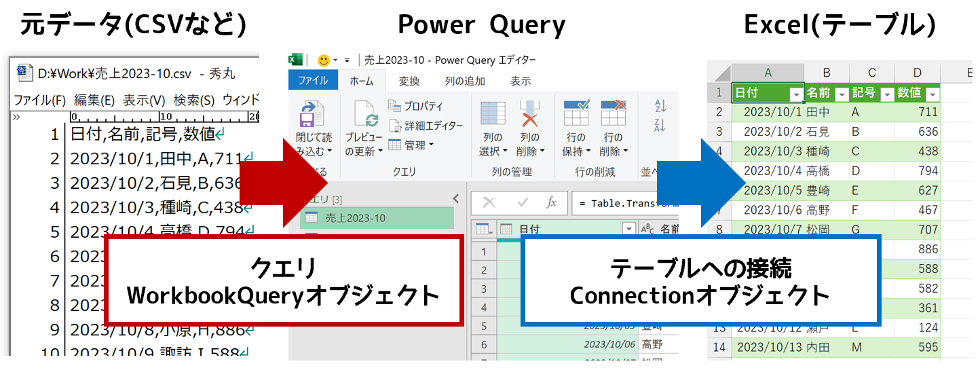Open プロパティ in the クエリ group

point(415,106)
